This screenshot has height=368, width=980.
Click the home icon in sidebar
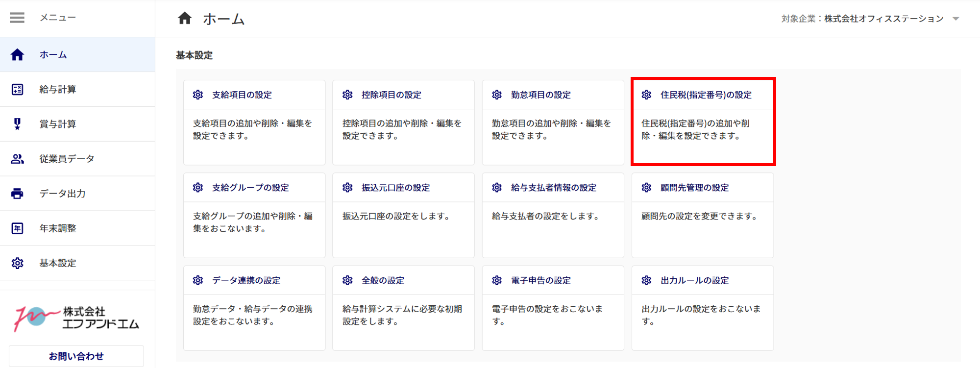(17, 54)
